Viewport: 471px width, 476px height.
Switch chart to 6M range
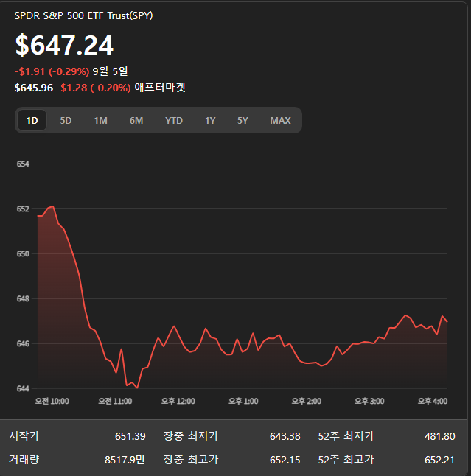(x=136, y=121)
